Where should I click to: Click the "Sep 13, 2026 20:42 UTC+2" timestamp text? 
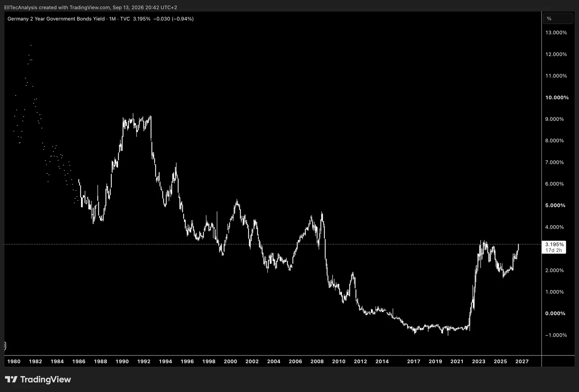coord(145,7)
